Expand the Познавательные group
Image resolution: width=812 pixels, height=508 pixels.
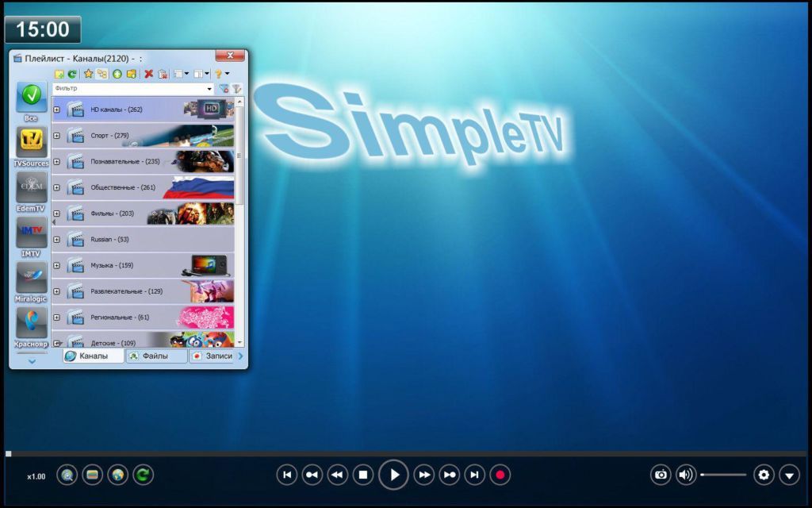57,162
